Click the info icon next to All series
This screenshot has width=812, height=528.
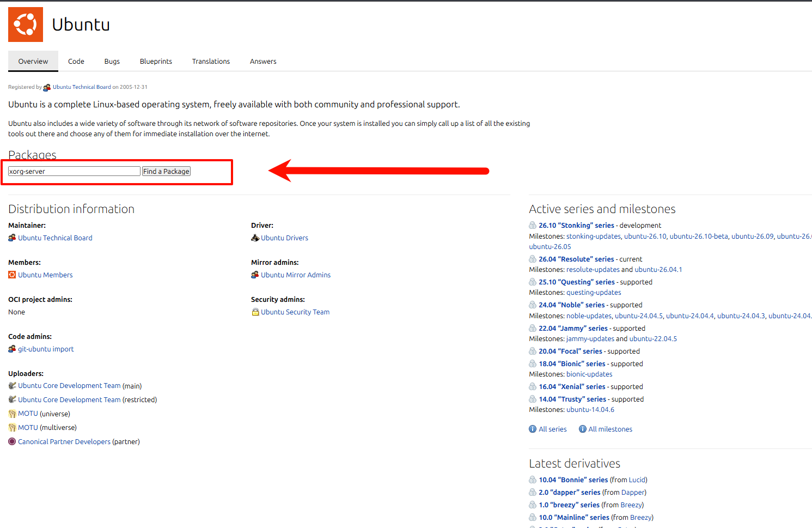click(x=533, y=429)
